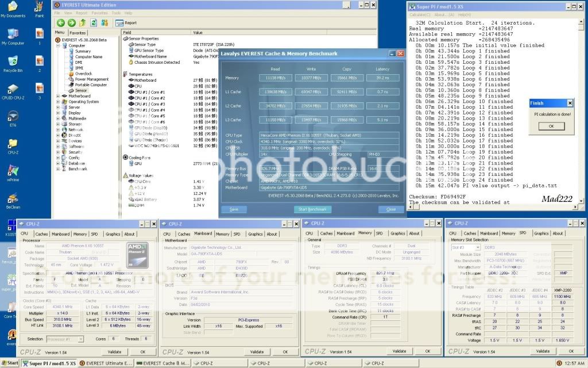
Task: Select the CPU-Z folder on the desktop
Action: (13, 147)
